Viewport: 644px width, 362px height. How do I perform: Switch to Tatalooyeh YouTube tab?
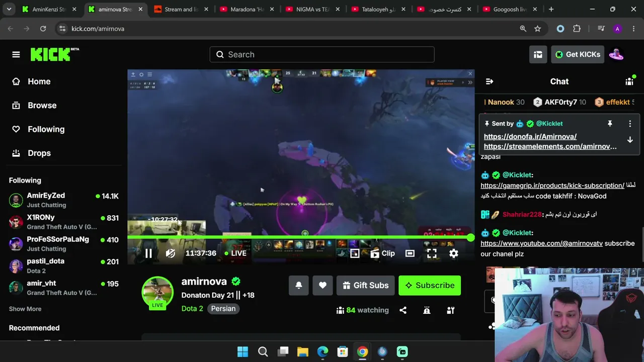pos(377,9)
